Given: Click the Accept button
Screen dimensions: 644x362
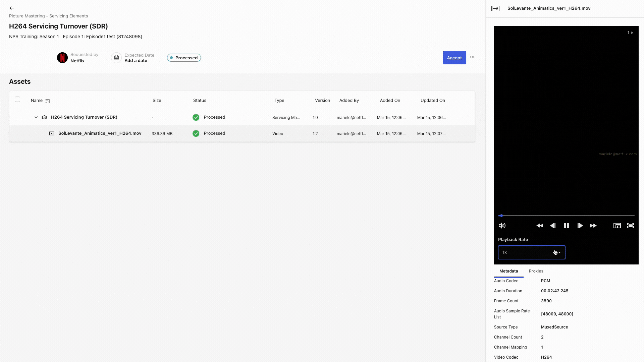Looking at the screenshot, I should click(454, 58).
